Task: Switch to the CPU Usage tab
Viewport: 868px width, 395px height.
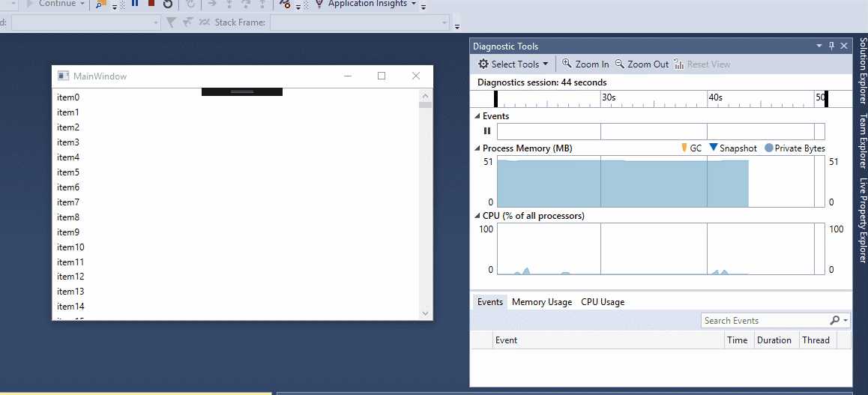Action: (603, 302)
